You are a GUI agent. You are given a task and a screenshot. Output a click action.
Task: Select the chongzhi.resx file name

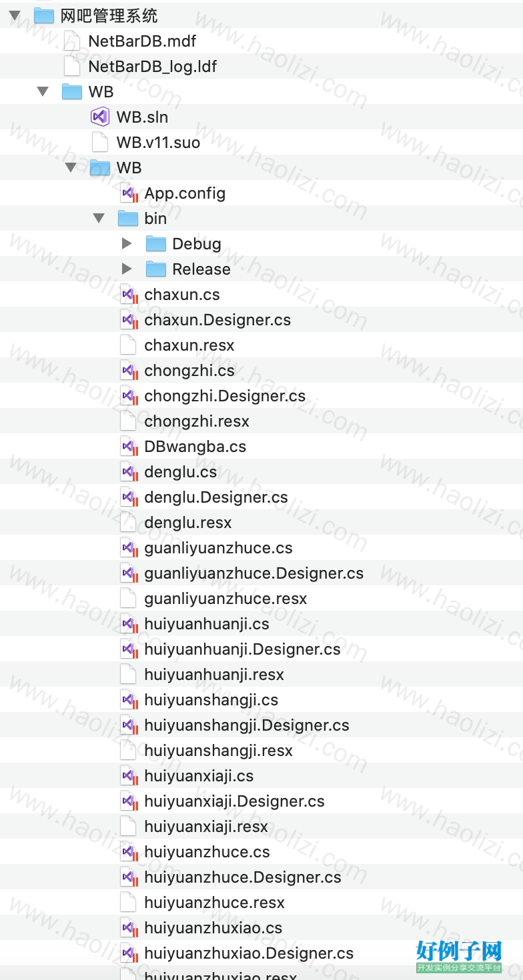tap(197, 421)
